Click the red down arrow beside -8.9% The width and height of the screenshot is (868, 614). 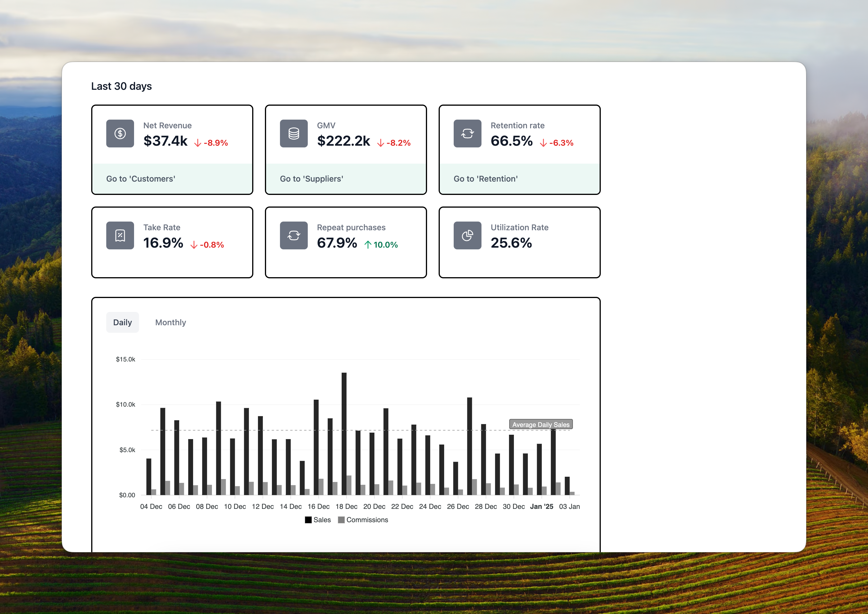[x=198, y=143]
